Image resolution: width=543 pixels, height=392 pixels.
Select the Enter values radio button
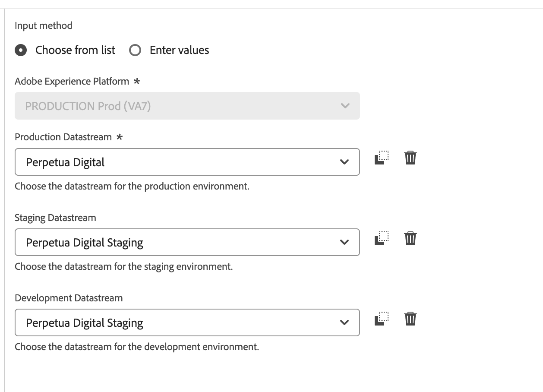pos(135,51)
